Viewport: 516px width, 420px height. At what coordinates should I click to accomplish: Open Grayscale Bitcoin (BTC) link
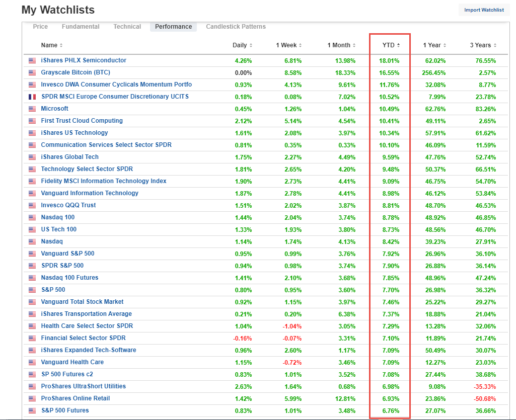click(76, 72)
